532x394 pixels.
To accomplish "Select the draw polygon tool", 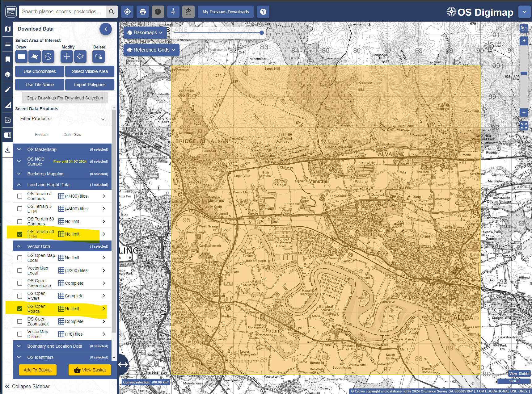I will click(35, 57).
